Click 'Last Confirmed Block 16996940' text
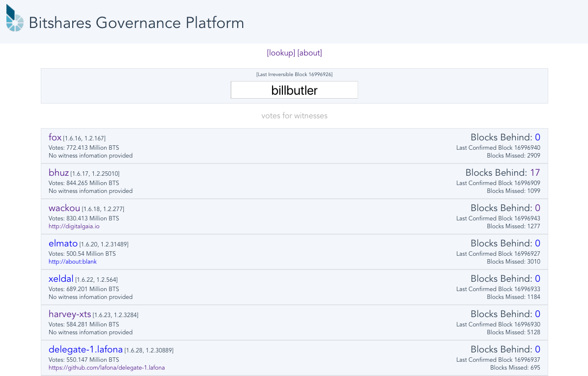588x376 pixels. click(499, 148)
